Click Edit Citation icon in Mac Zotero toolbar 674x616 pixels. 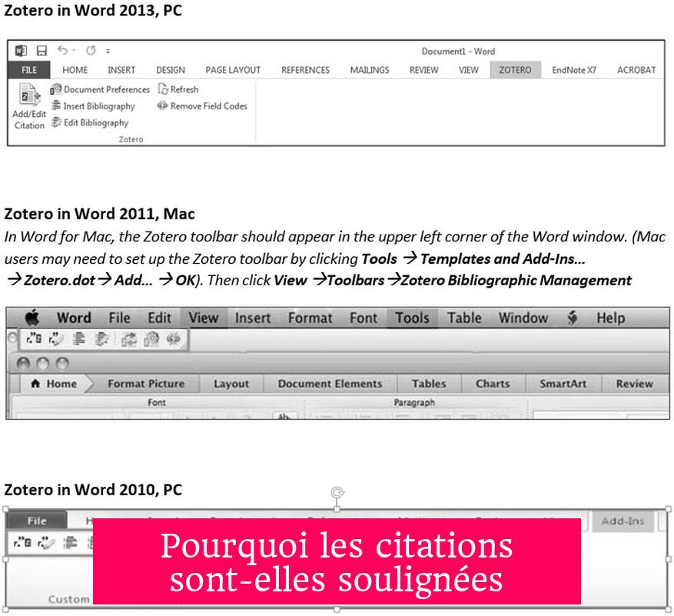56,339
